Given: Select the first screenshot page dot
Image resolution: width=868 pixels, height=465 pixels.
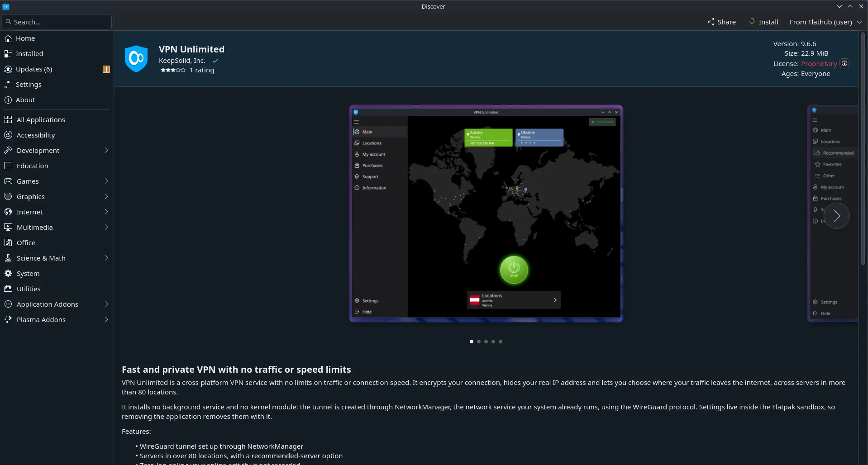Looking at the screenshot, I should click(x=472, y=342).
